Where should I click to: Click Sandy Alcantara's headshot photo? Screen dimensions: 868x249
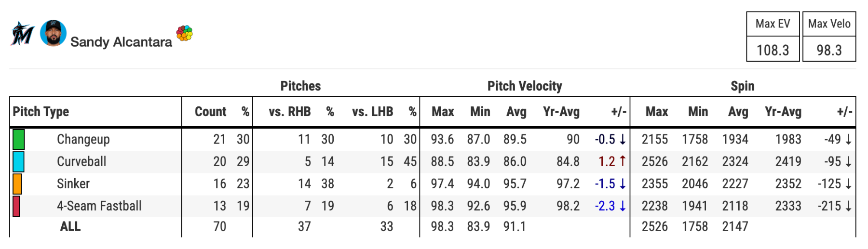point(53,33)
